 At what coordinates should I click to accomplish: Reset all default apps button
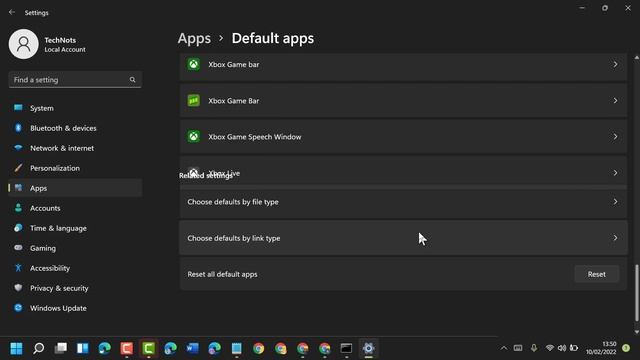coord(597,274)
